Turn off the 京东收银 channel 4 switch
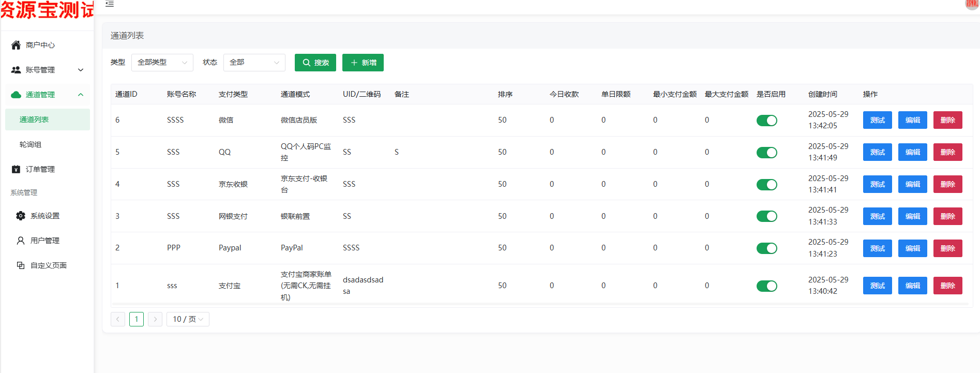Viewport: 980px width, 373px height. click(x=767, y=185)
